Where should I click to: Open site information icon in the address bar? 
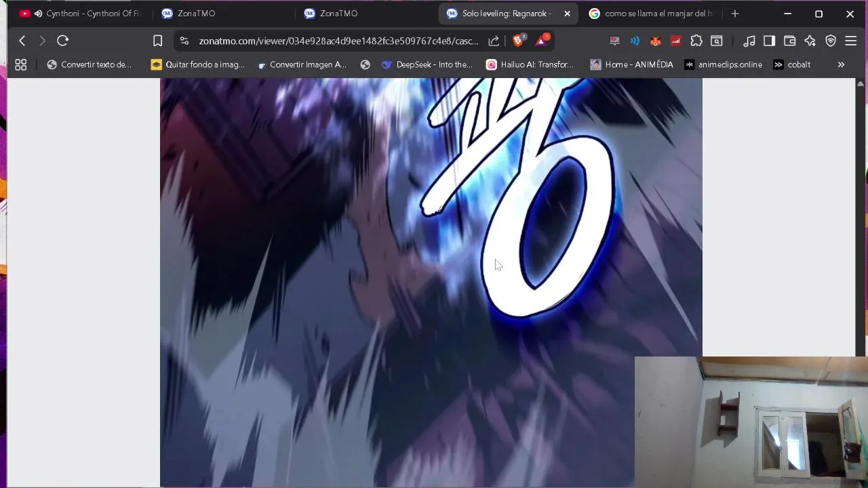coord(184,41)
